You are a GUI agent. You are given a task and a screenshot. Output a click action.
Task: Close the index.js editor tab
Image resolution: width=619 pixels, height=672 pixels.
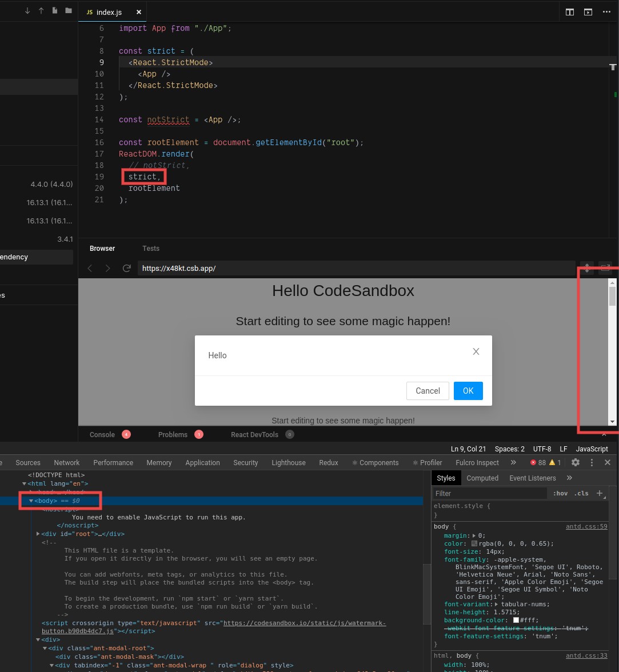click(x=138, y=12)
